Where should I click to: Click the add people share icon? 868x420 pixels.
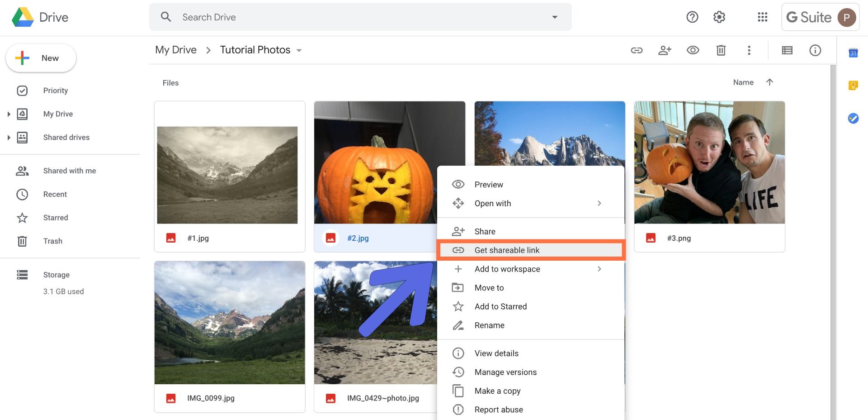tap(665, 50)
